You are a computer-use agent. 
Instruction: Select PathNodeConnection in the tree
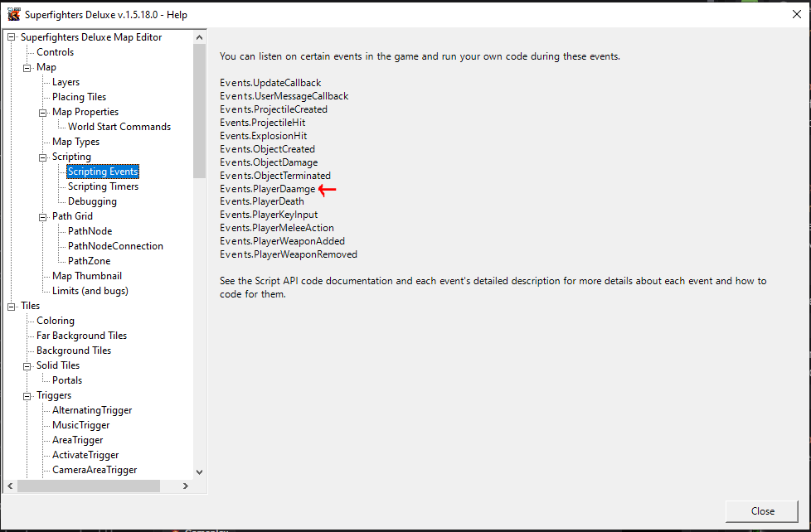pos(115,246)
